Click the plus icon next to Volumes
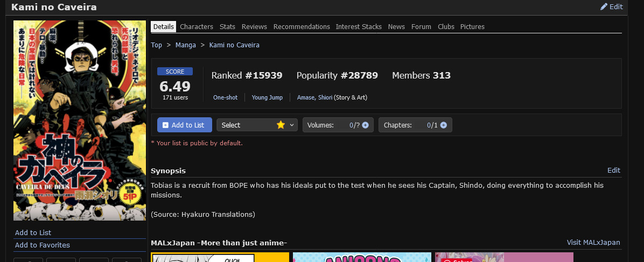 point(365,125)
